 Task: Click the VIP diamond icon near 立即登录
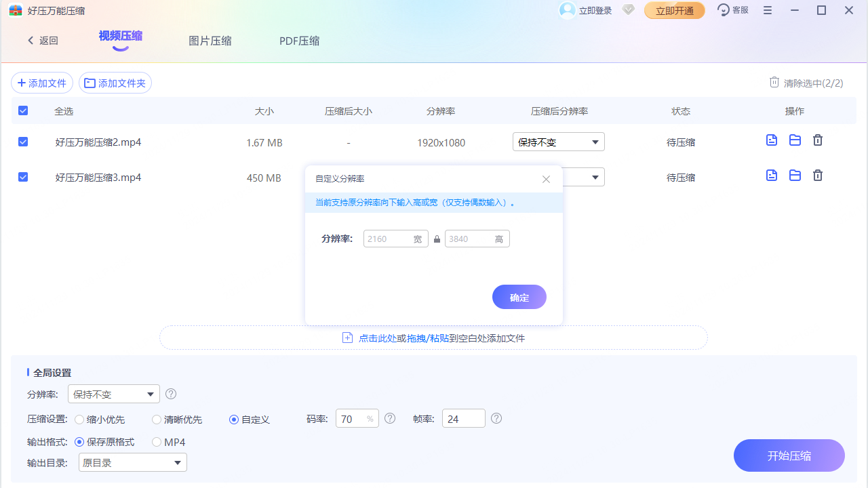point(627,10)
